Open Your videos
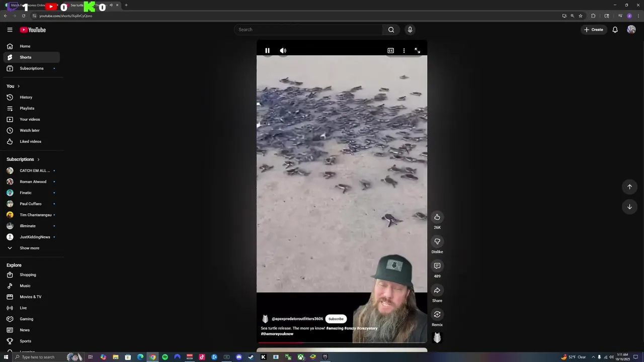The height and width of the screenshot is (362, 644). click(32, 119)
